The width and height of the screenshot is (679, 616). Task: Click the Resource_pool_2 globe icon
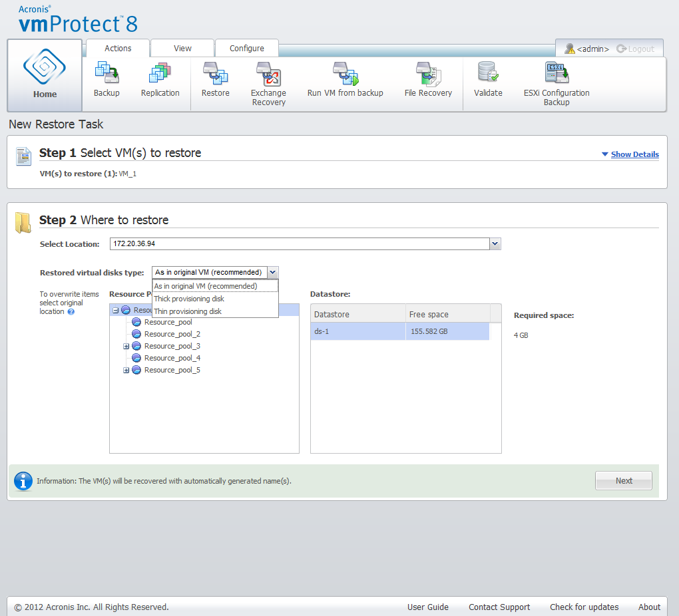point(136,334)
